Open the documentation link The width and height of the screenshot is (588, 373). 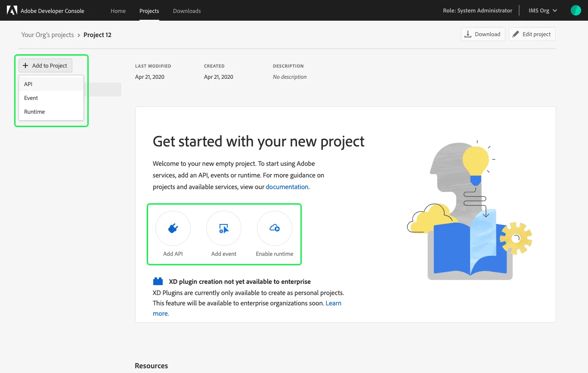point(288,186)
